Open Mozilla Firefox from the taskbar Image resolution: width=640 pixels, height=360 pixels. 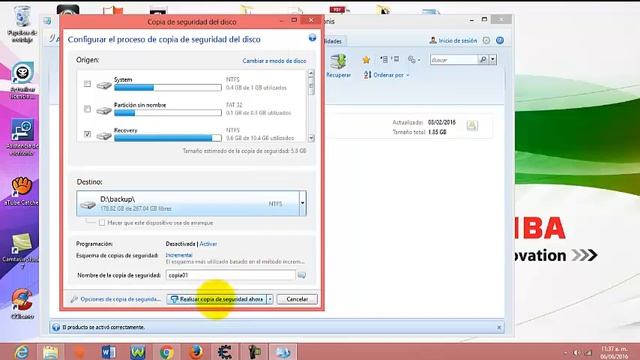(196, 352)
